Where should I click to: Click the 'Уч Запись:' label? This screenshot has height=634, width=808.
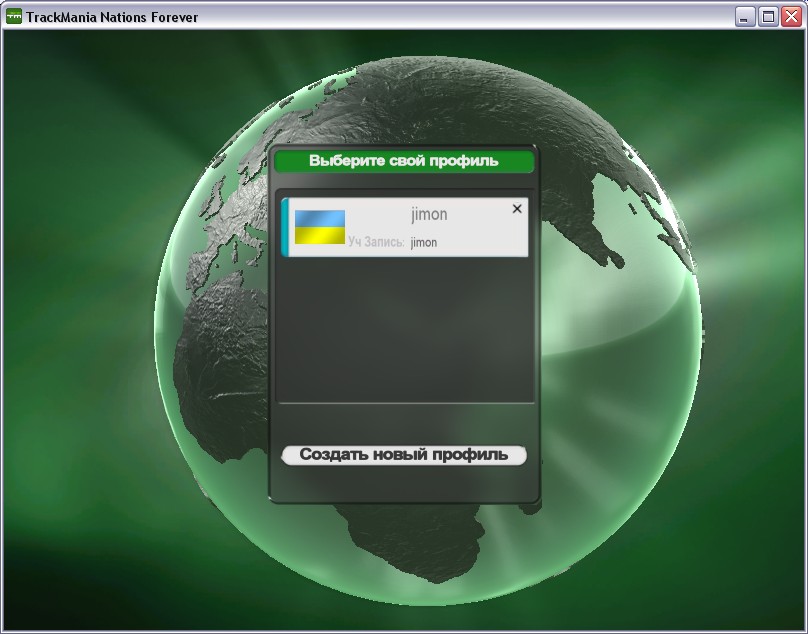pos(376,242)
